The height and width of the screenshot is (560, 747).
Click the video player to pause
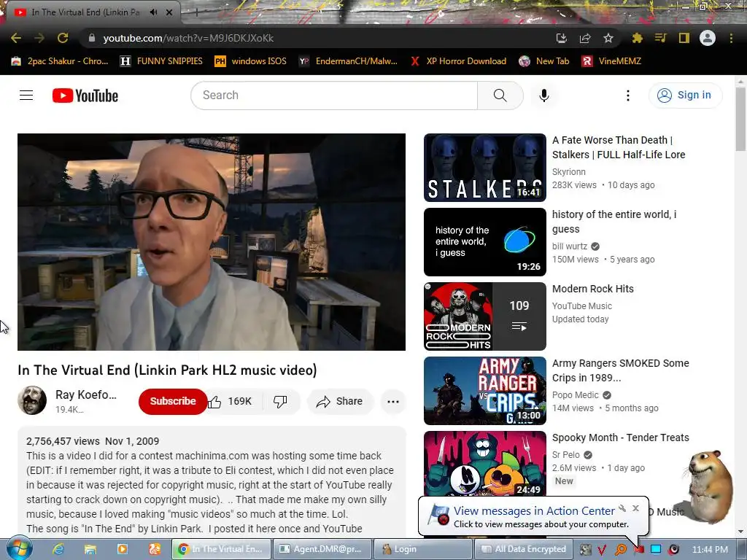pyautogui.click(x=212, y=242)
